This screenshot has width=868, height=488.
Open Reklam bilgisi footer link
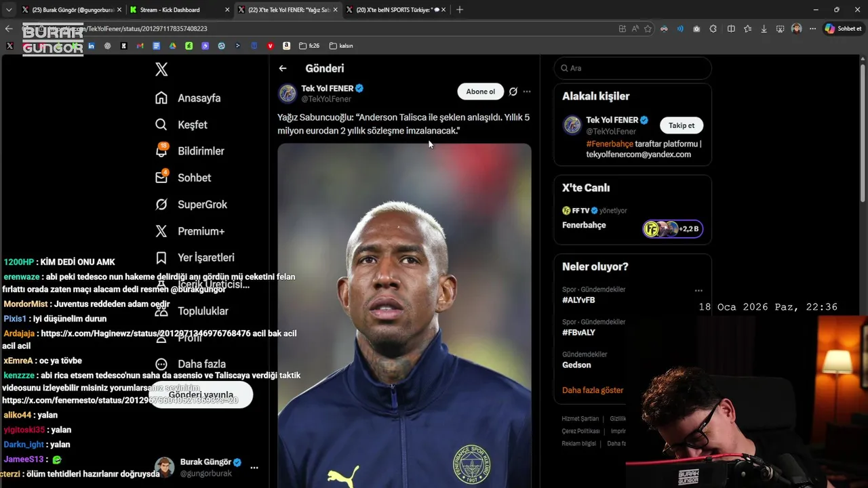(578, 443)
